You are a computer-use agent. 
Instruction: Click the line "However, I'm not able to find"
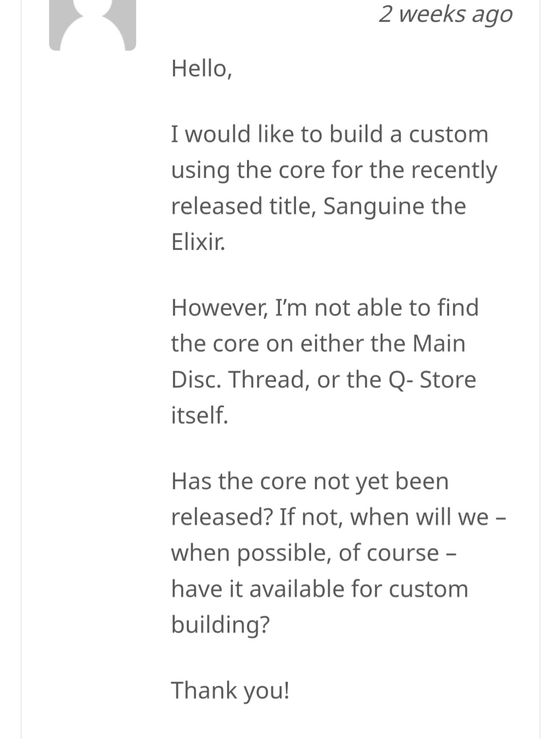pyautogui.click(x=325, y=308)
